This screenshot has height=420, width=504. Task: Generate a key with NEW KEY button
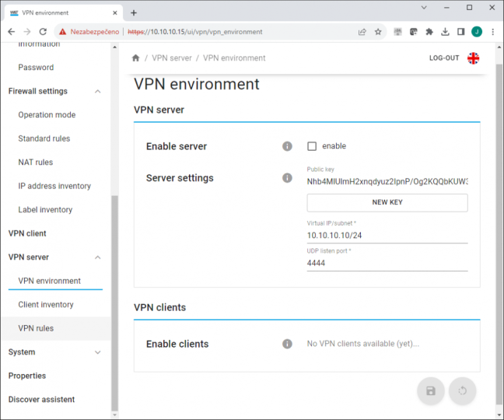pyautogui.click(x=387, y=202)
